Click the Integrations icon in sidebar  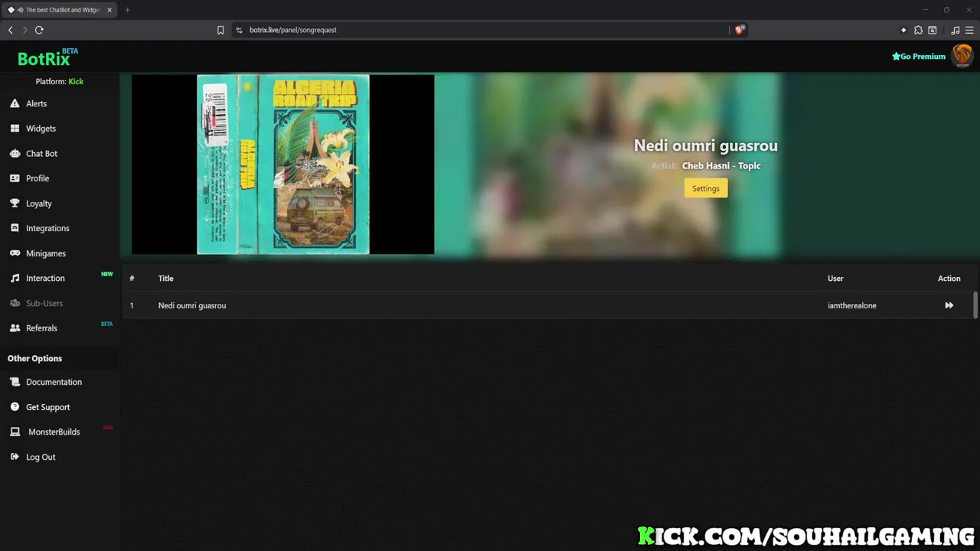(15, 228)
